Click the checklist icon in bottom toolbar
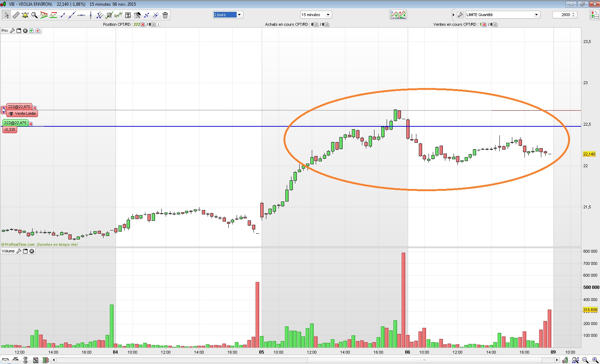 (35, 360)
